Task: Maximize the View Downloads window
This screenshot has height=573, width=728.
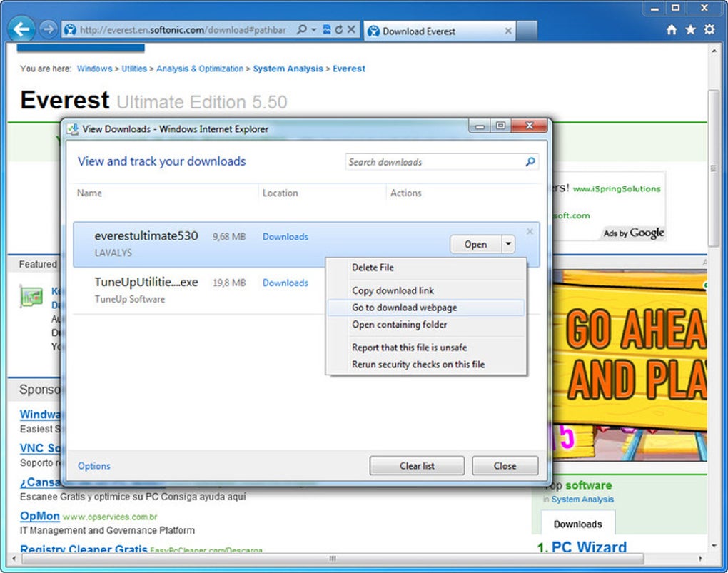Action: point(500,126)
